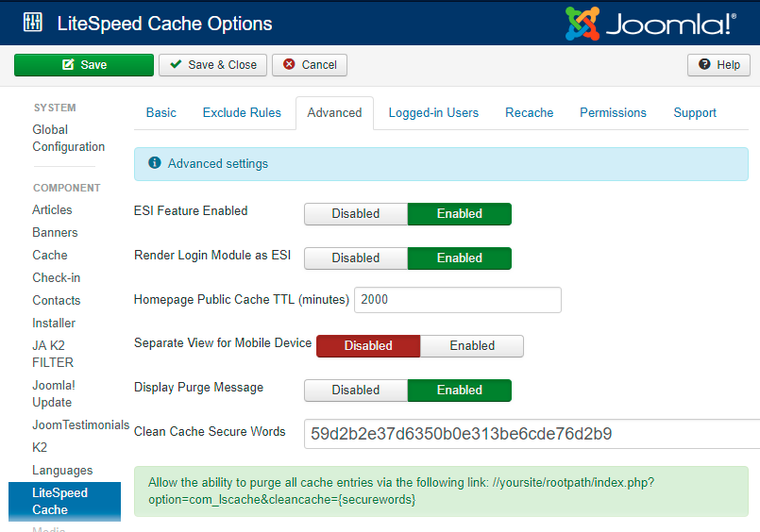Save the cache options
This screenshot has width=760, height=532.
pos(84,65)
